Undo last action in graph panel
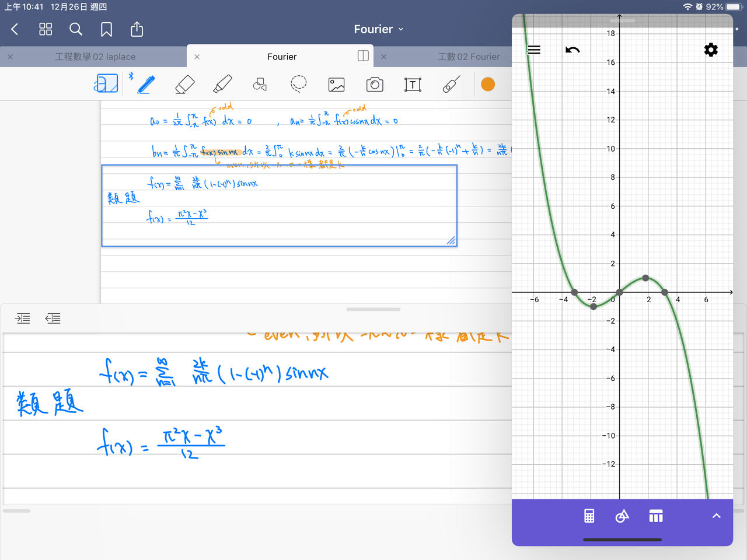This screenshot has height=560, width=747. (x=573, y=50)
